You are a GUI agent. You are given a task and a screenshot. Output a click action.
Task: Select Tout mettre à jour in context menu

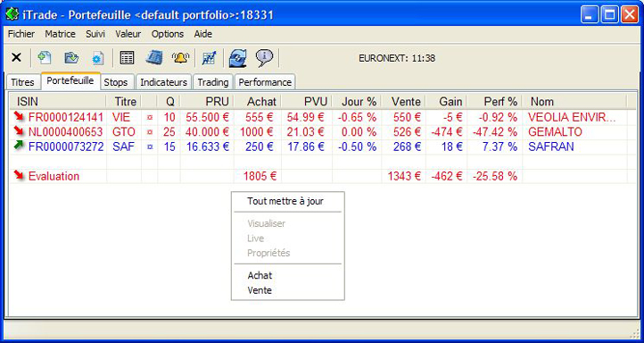tap(285, 201)
